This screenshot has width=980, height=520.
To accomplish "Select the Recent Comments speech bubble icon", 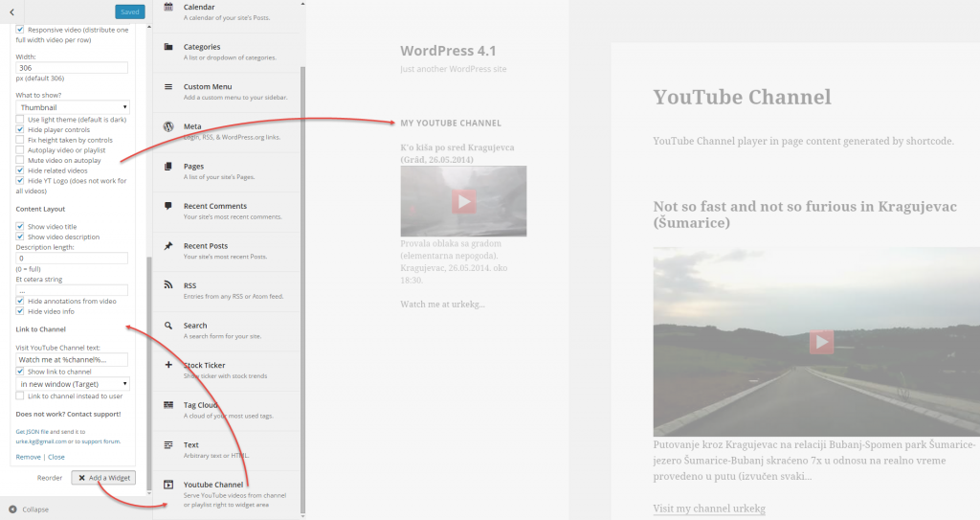I will (x=168, y=206).
